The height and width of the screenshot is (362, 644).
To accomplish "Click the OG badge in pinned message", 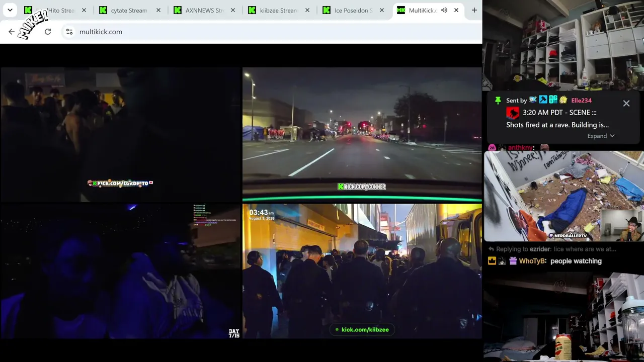I will (x=553, y=100).
